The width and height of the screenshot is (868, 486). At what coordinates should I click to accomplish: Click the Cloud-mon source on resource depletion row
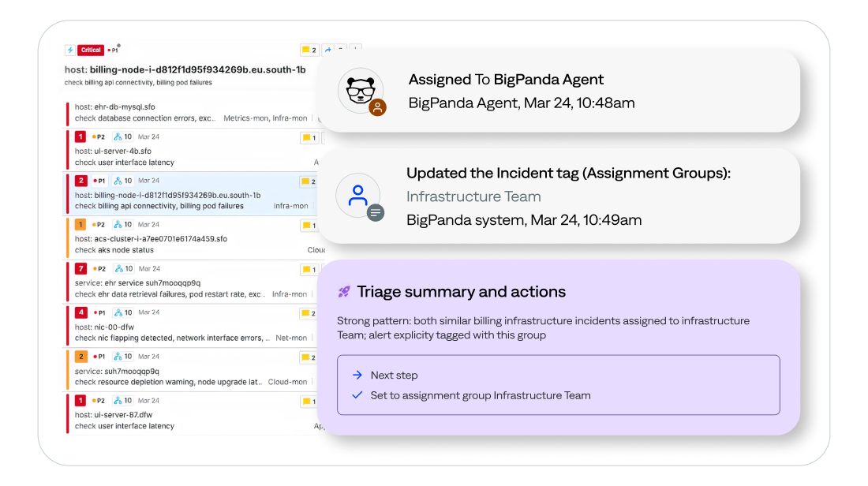[x=287, y=382]
